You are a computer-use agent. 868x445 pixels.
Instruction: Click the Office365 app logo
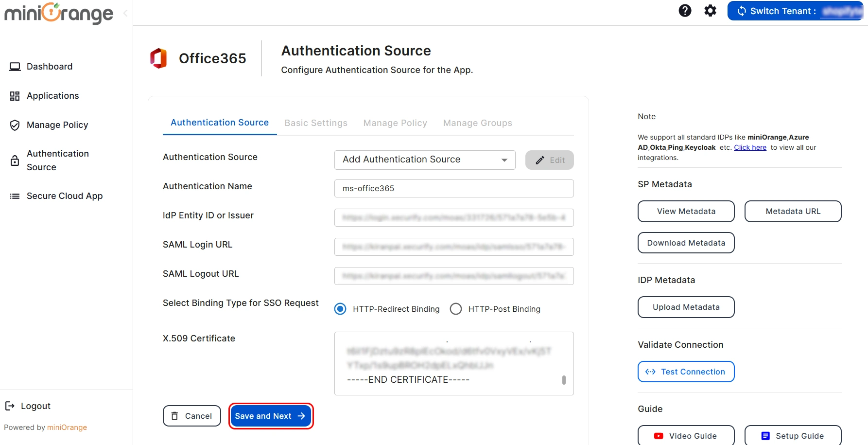tap(158, 58)
